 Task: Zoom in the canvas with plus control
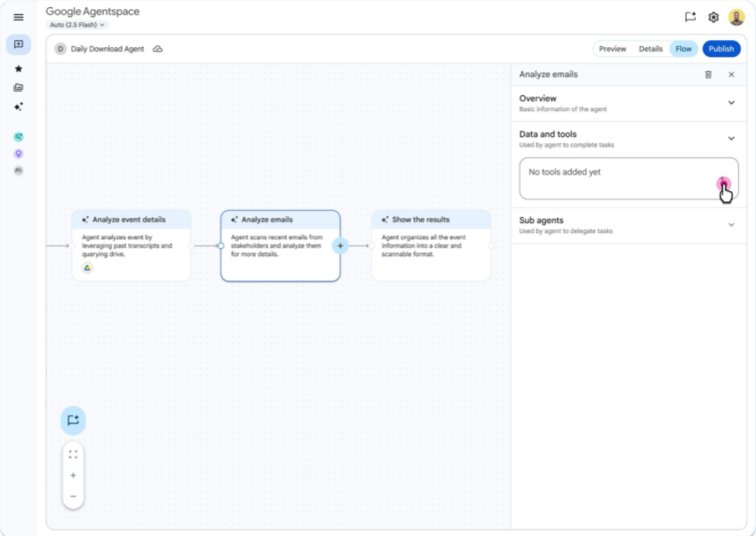pyautogui.click(x=73, y=476)
